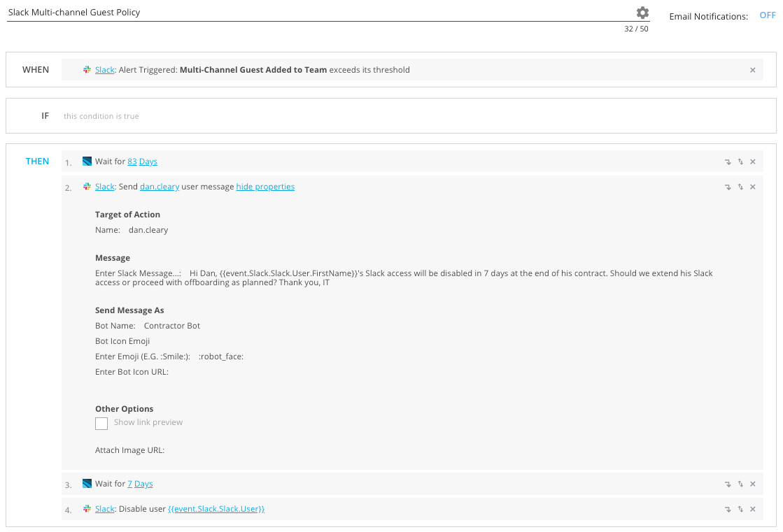
Task: Click the Email Notifications label
Action: click(x=709, y=17)
